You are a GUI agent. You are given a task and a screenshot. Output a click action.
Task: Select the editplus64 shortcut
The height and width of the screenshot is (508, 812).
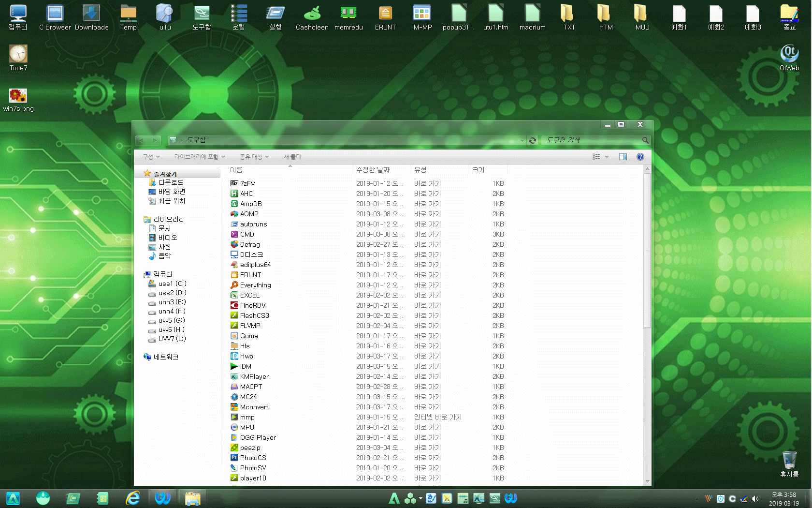250,265
